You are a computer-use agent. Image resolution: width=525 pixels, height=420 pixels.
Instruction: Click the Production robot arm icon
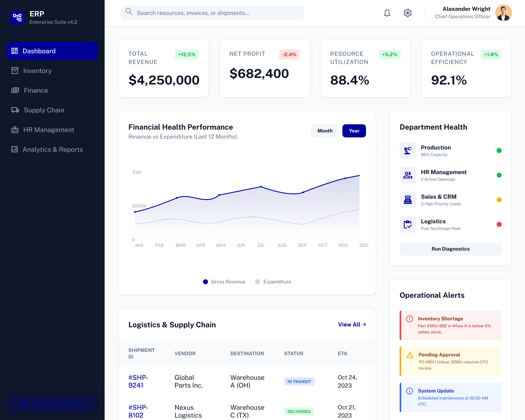pos(408,151)
